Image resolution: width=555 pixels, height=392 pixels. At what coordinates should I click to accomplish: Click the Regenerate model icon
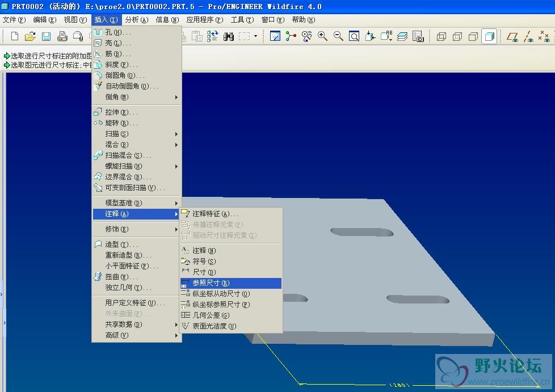212,36
